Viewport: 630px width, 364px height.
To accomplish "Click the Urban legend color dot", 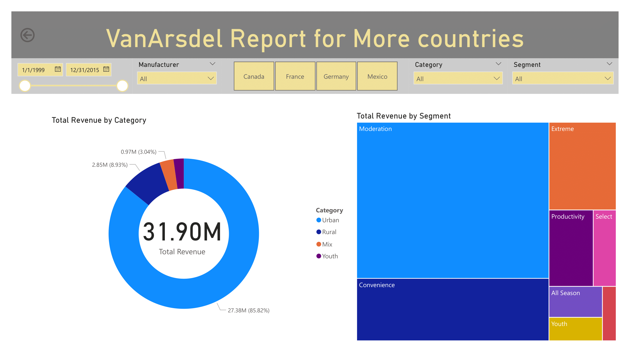I will coord(319,220).
